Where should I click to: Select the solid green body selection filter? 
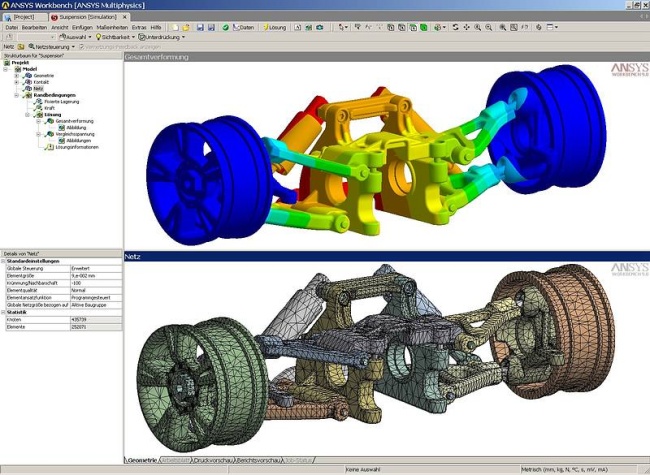424,27
